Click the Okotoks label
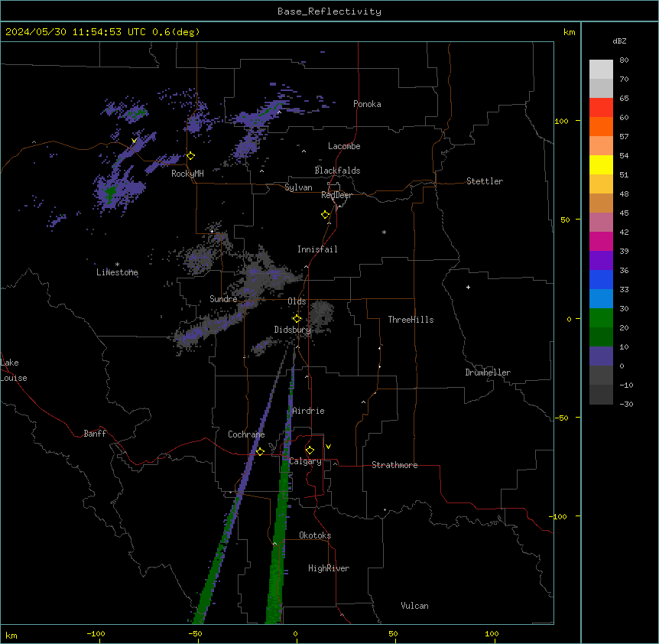The image size is (659, 644). click(315, 535)
